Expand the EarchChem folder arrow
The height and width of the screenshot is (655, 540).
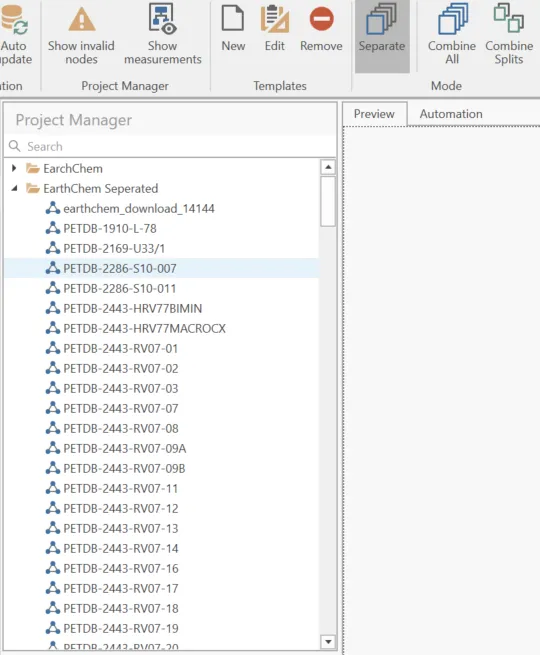14,168
